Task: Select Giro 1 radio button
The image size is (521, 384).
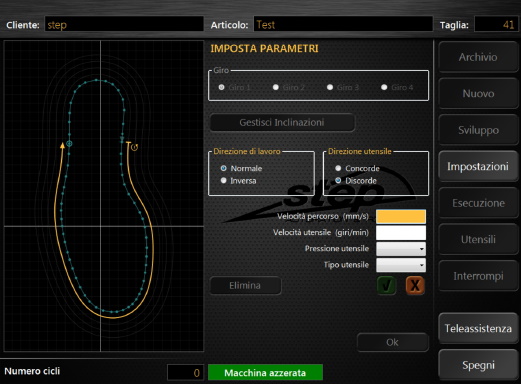Action: tap(221, 87)
